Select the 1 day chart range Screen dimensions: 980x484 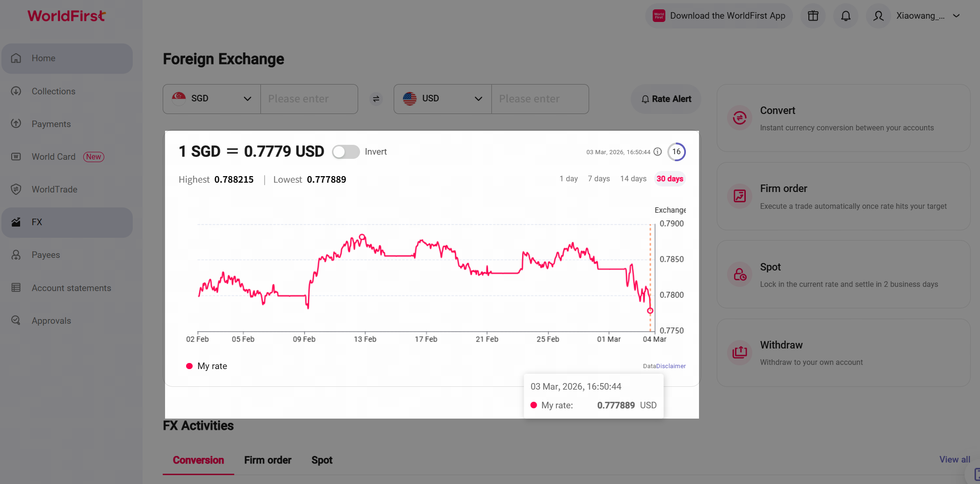pyautogui.click(x=569, y=179)
